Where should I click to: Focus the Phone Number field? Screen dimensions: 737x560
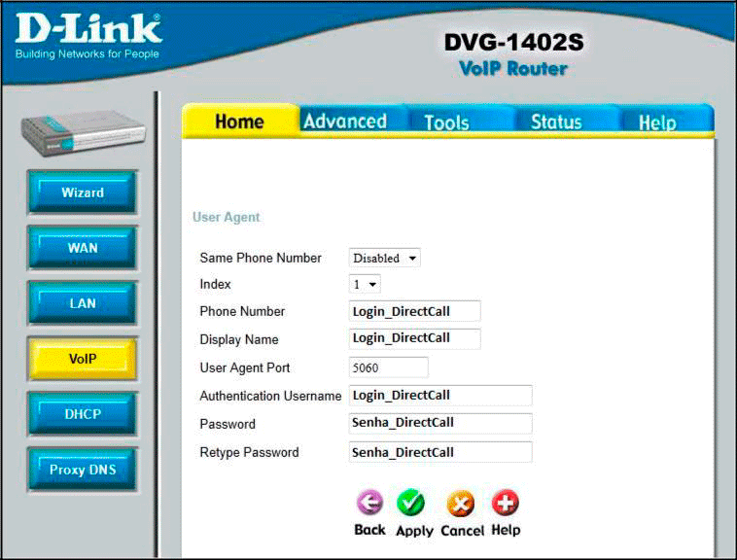click(x=414, y=311)
